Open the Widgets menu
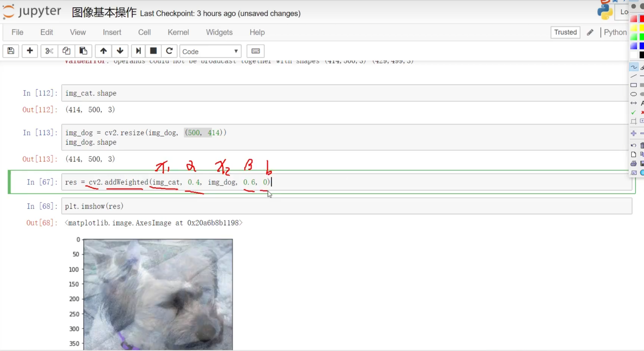The height and width of the screenshot is (351, 644). 219,32
